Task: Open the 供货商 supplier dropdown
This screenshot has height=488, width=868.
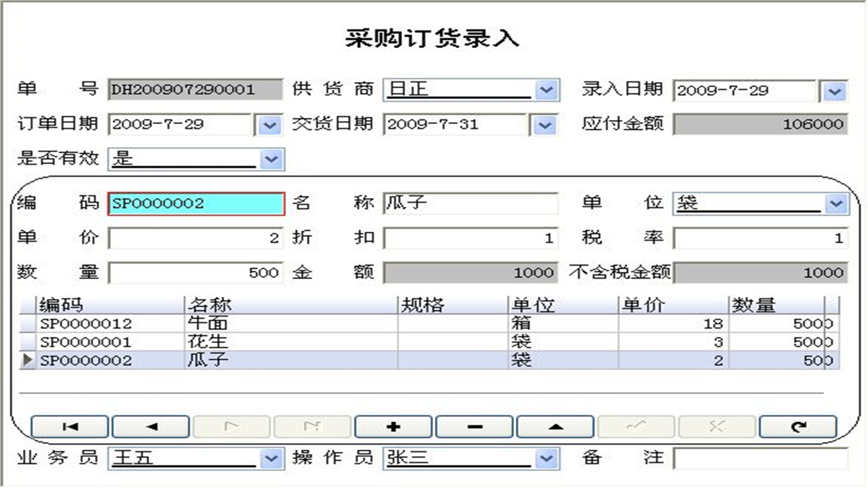Action: [545, 89]
